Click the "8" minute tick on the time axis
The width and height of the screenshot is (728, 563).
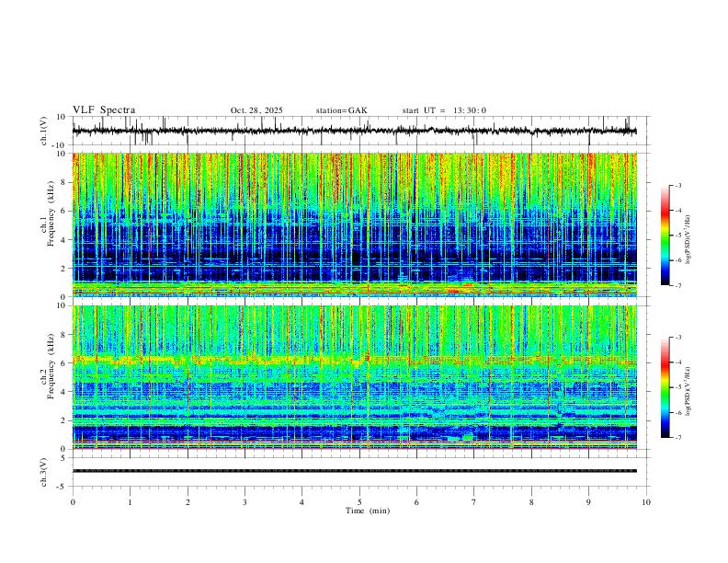pos(531,502)
